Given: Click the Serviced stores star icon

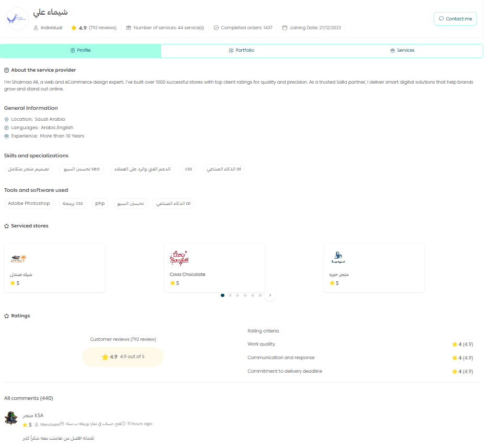Looking at the screenshot, I should (6, 226).
